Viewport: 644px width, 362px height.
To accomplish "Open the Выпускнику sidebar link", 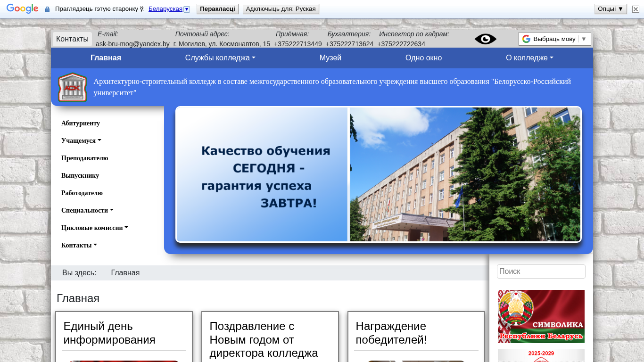I will 80,176.
